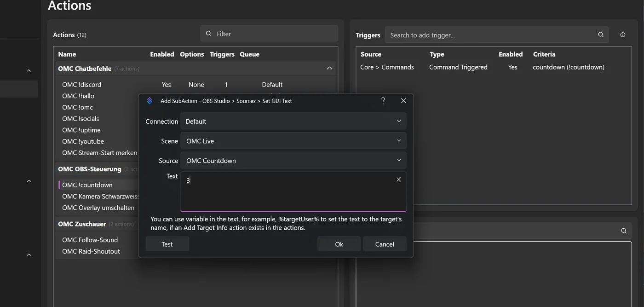Select the OMC Kamera Schwarzweiss action
The image size is (644, 307).
(x=101, y=197)
